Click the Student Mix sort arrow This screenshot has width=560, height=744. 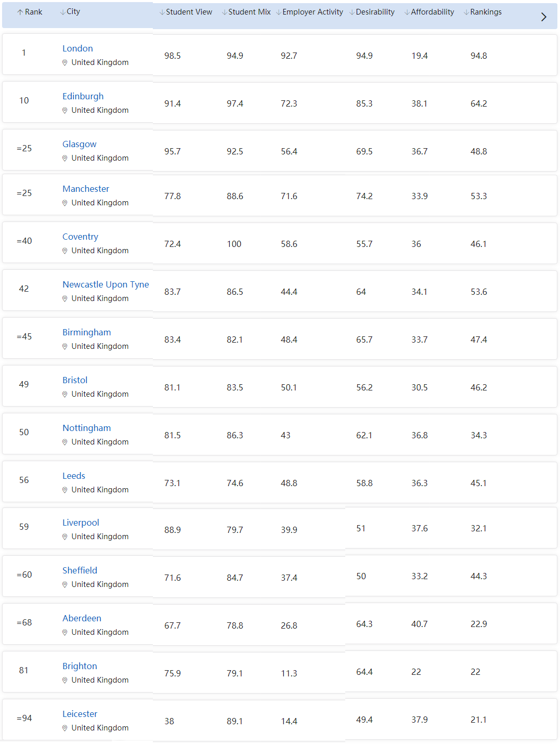[x=225, y=12]
